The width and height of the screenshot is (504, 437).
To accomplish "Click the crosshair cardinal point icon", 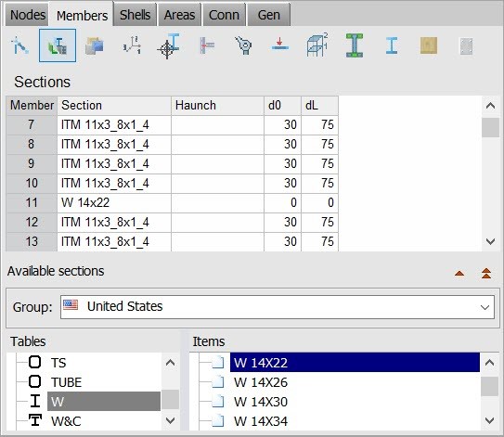I will coord(168,45).
